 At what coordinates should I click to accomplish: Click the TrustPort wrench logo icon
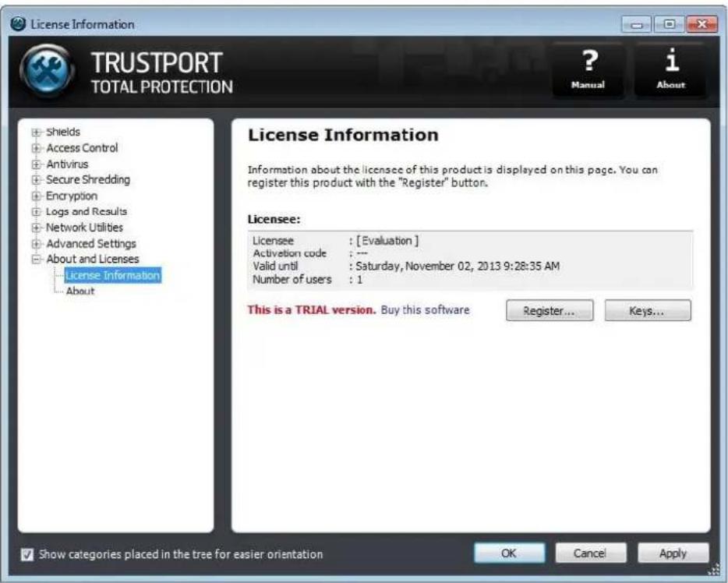point(48,71)
